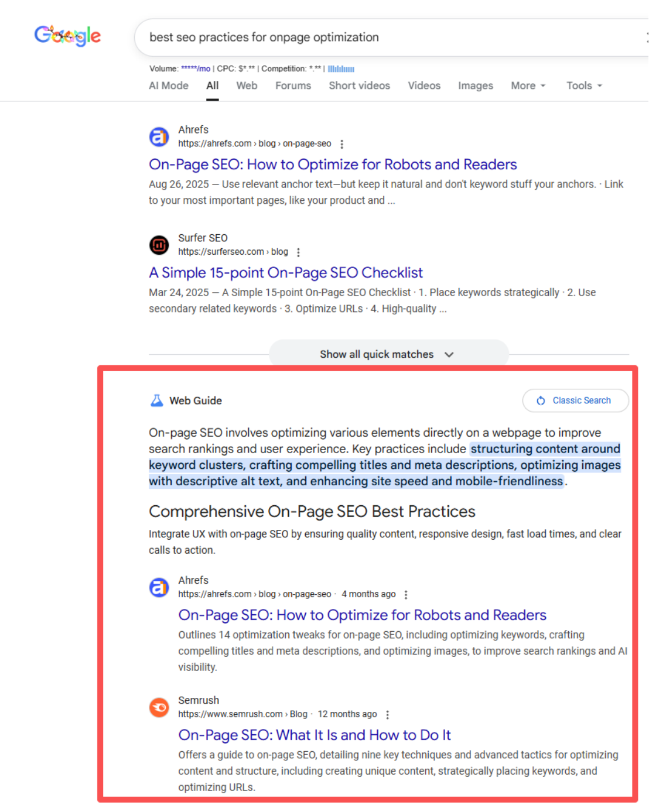Image resolution: width=649 pixels, height=812 pixels.
Task: Click the keyword trend bar chart icon
Action: point(341,69)
